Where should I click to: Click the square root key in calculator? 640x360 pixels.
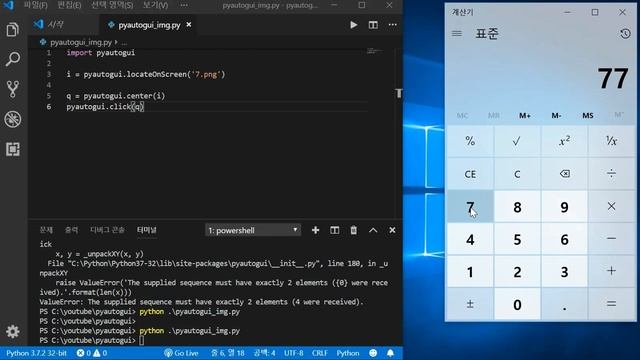coord(517,141)
